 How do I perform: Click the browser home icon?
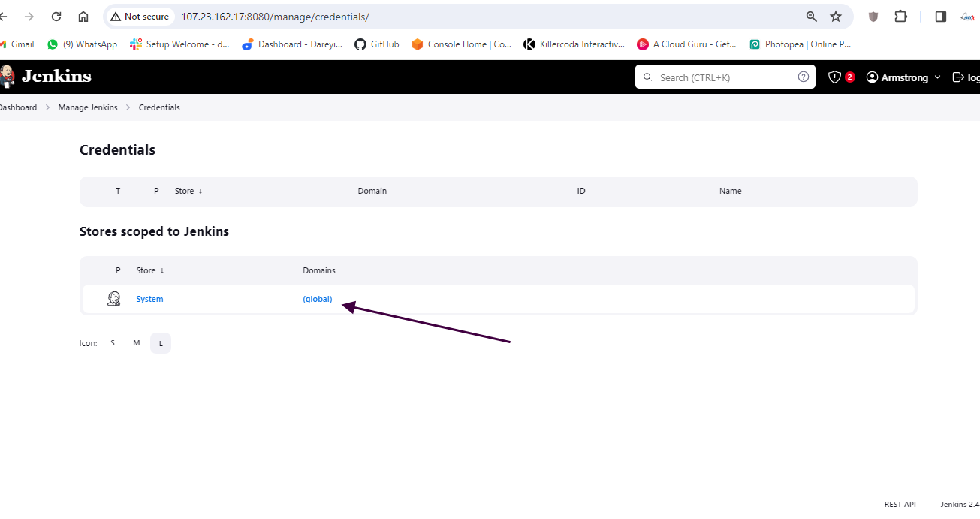(x=83, y=17)
